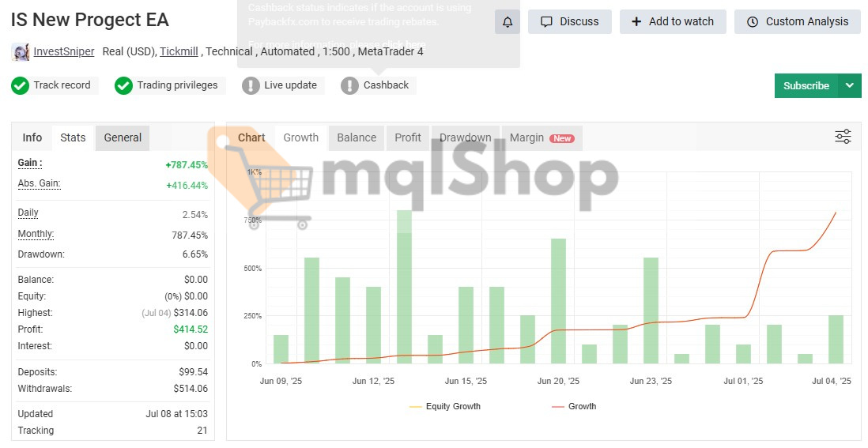Click the notification bell icon
Viewport: 868px width, 448px height.
tap(508, 22)
